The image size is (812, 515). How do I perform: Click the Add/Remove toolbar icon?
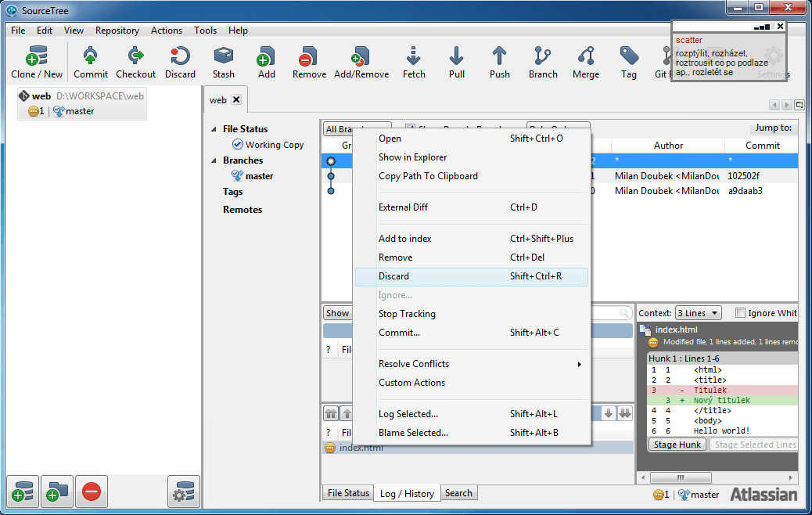click(361, 56)
